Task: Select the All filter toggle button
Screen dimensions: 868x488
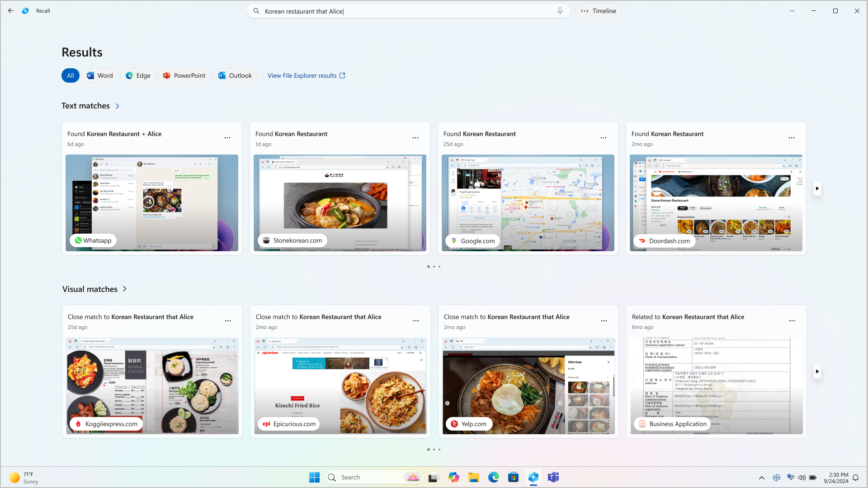Action: click(71, 75)
